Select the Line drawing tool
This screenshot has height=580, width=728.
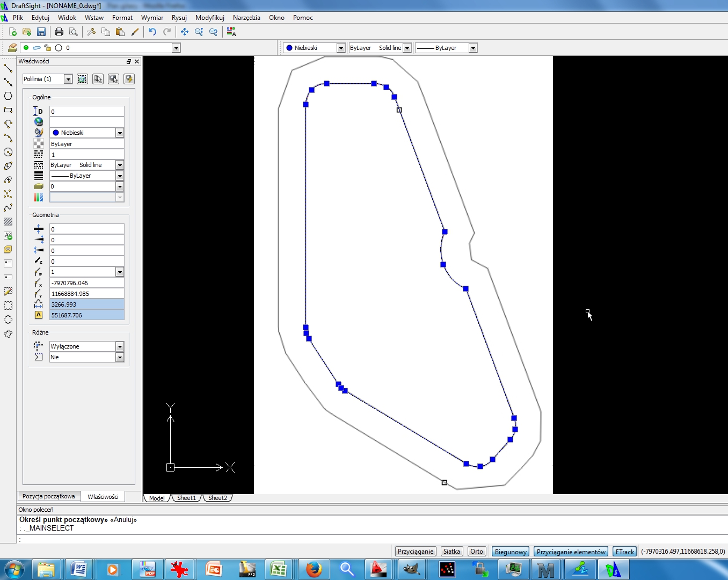(x=8, y=68)
